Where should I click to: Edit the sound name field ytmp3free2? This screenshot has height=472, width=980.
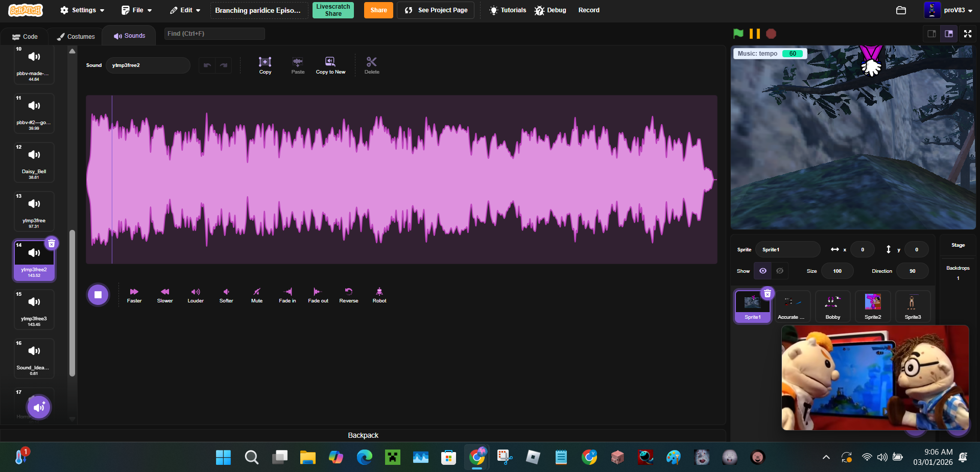(148, 65)
